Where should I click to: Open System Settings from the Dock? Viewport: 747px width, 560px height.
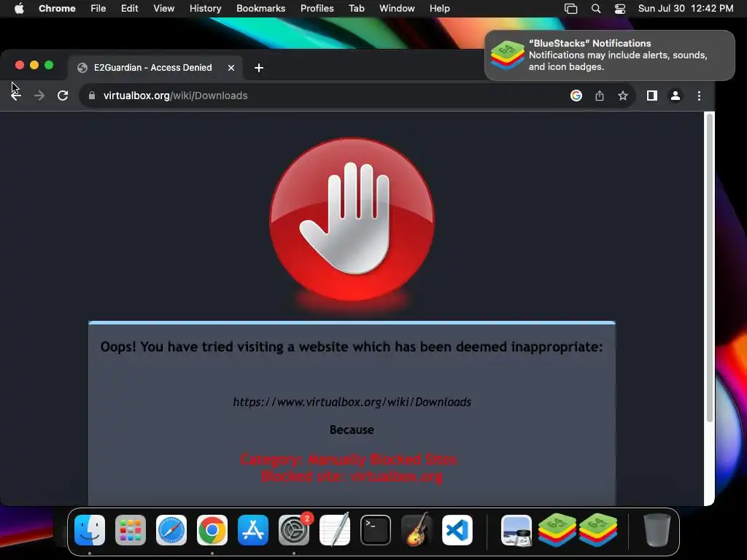294,530
